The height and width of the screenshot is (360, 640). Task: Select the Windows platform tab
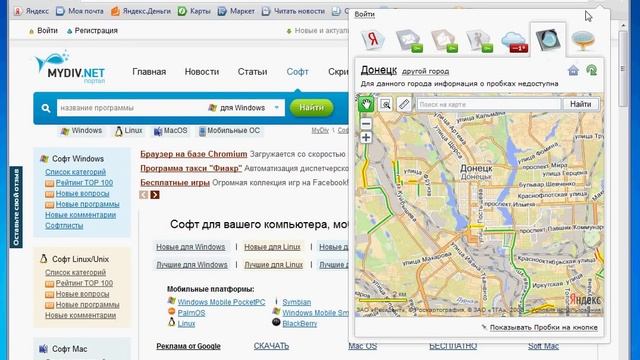(81, 131)
